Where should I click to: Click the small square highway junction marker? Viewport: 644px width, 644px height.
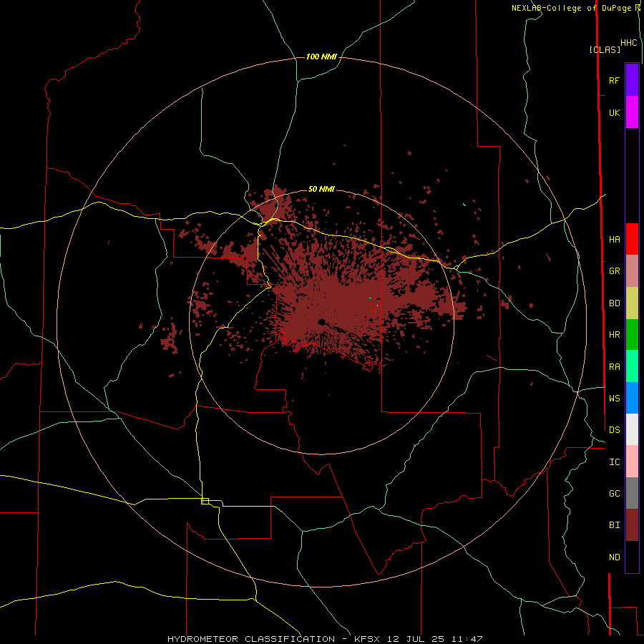205,501
